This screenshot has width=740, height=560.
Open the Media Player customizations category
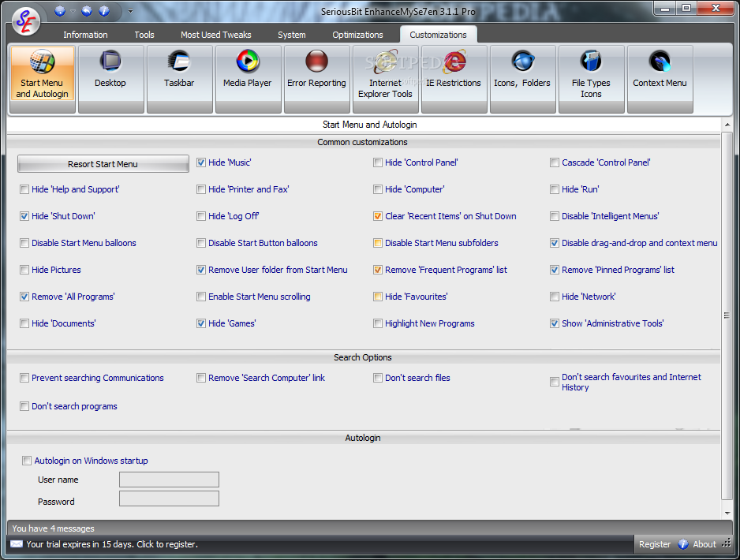pyautogui.click(x=248, y=79)
